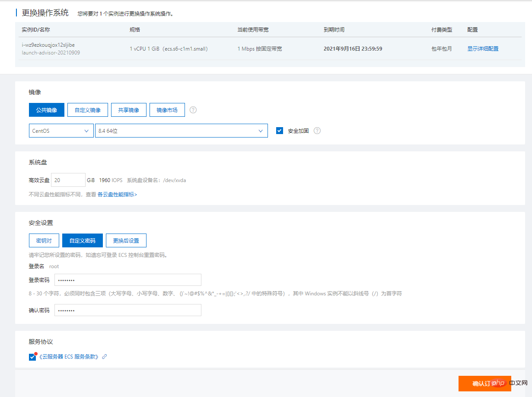Toggle the 安全加固 checkbox

click(x=280, y=131)
